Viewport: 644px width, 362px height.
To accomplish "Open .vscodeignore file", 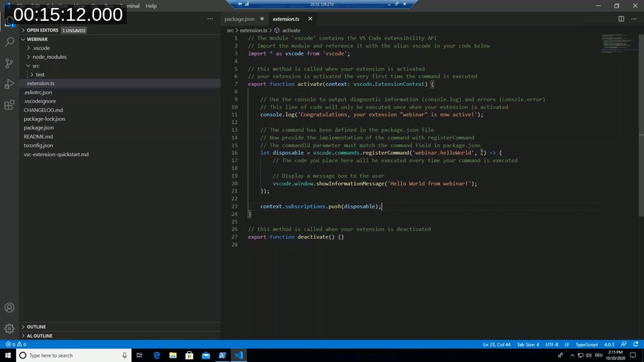I will (40, 101).
